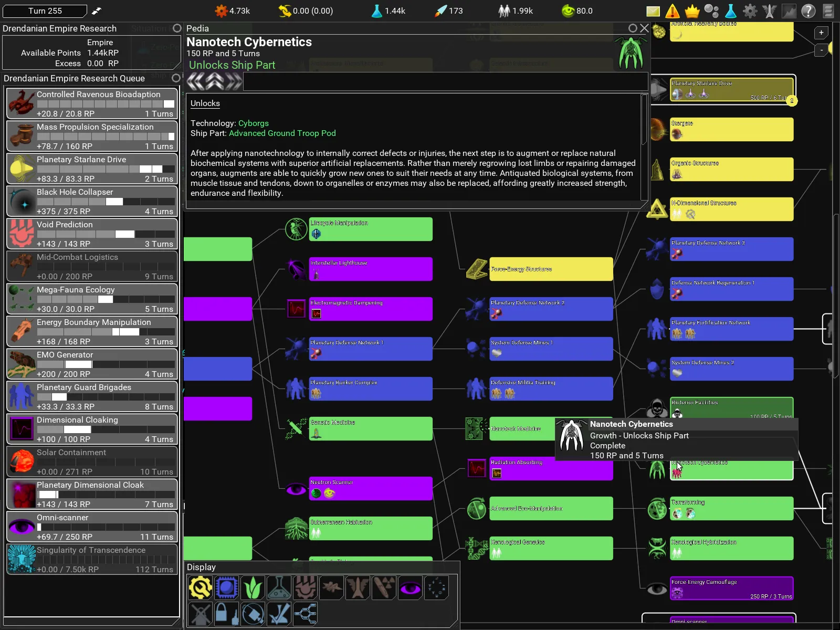840x630 pixels.
Task: Toggle Growth category display filter
Action: click(x=253, y=587)
